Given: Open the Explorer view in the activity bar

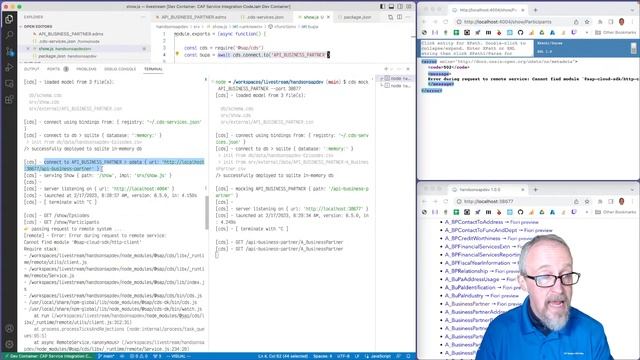Looking at the screenshot, I should 9,19.
